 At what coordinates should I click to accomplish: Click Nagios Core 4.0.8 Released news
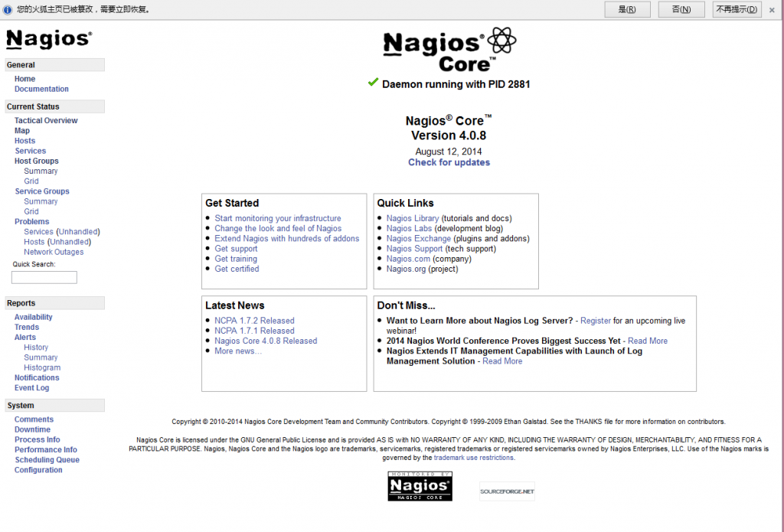(266, 341)
